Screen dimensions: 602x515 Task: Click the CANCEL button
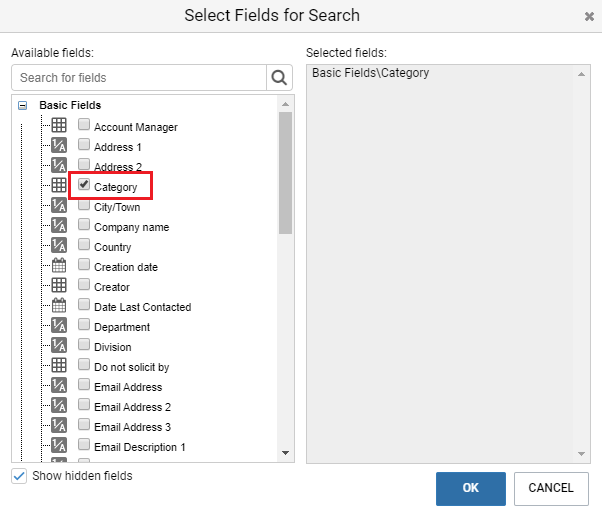point(551,489)
